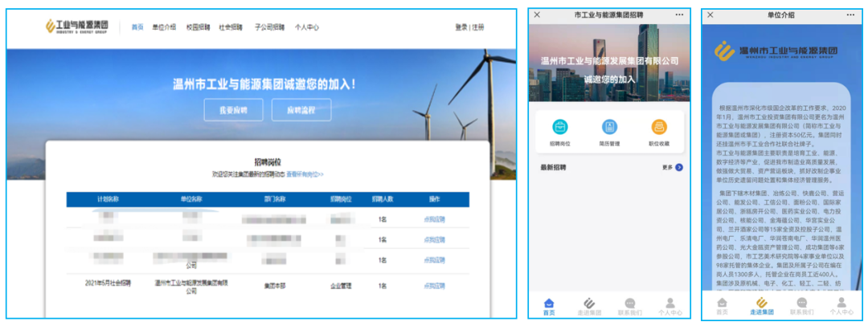Select 联系我们 tab in 招聘 mobile page

630,308
